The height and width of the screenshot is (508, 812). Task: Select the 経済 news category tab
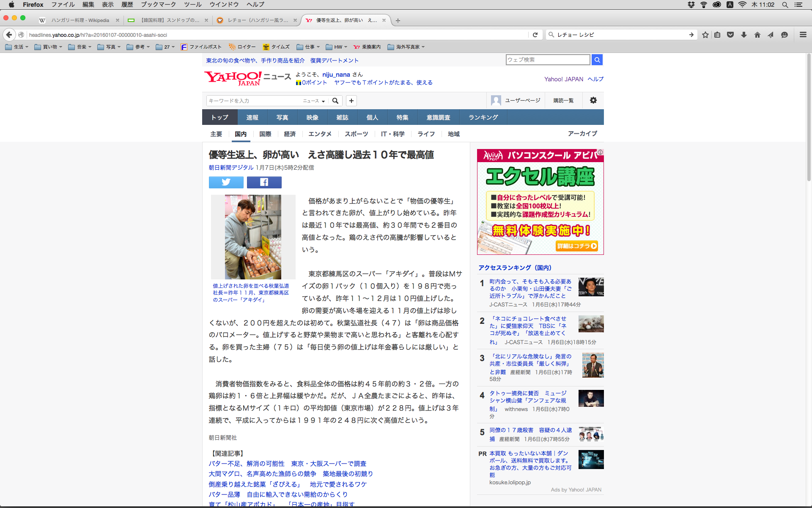point(290,134)
